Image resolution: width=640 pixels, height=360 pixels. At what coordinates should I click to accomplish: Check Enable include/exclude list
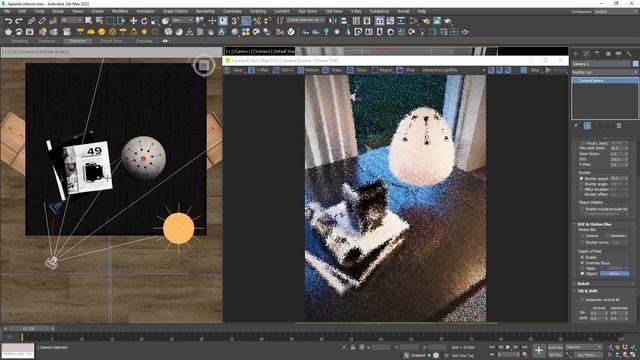pos(582,209)
